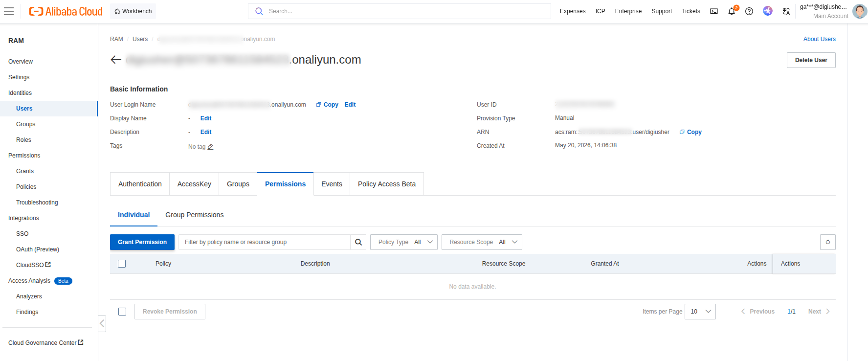This screenshot has height=361, width=868.
Task: Open the AI assistant star icon
Action: [x=768, y=11]
